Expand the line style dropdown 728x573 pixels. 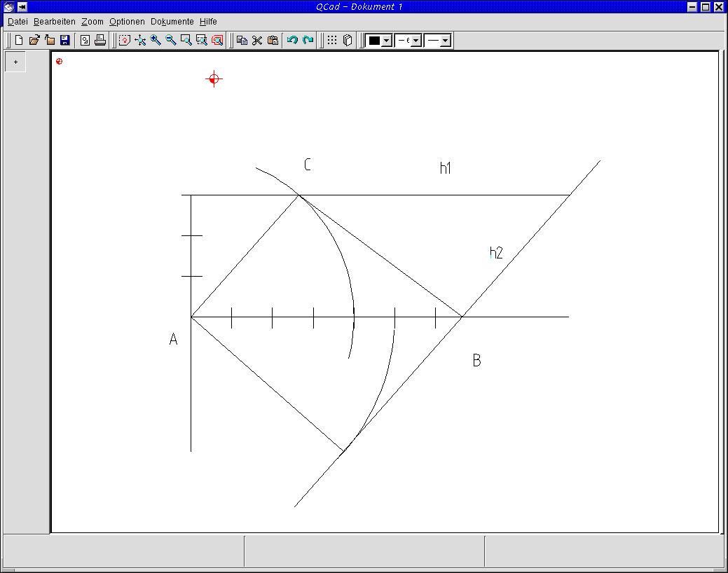[x=445, y=41]
